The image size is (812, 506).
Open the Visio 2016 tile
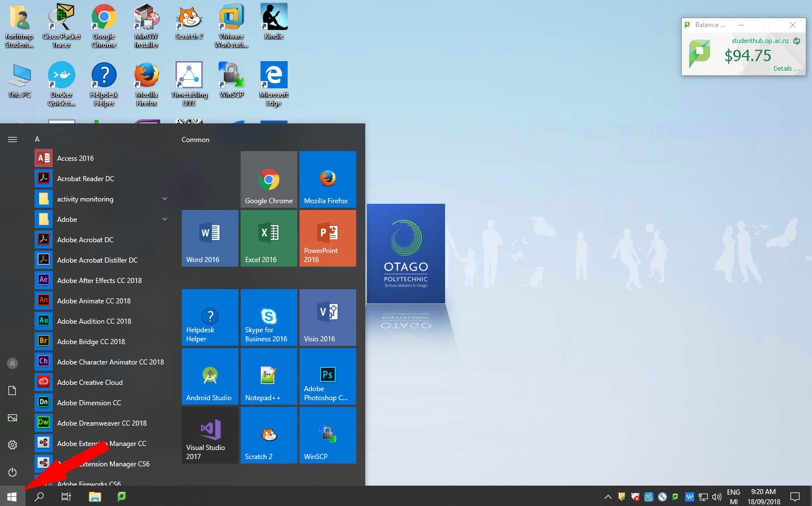[x=328, y=318]
